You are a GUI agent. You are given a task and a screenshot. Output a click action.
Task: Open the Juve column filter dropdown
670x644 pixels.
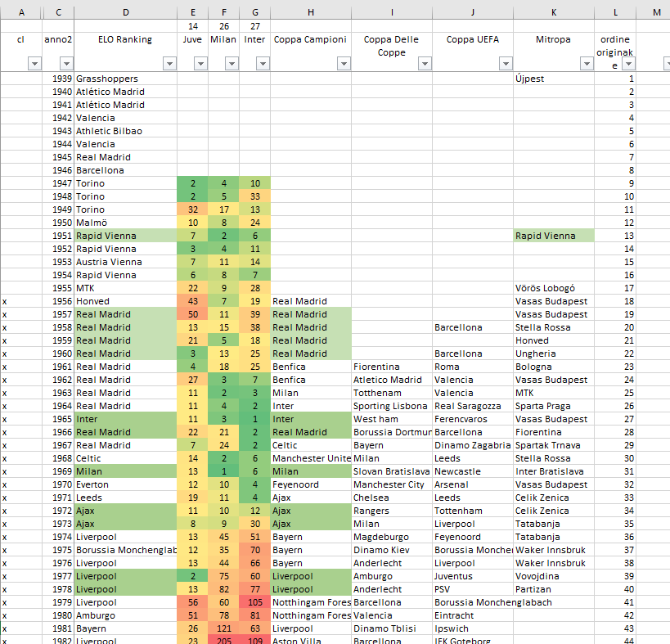click(x=200, y=64)
